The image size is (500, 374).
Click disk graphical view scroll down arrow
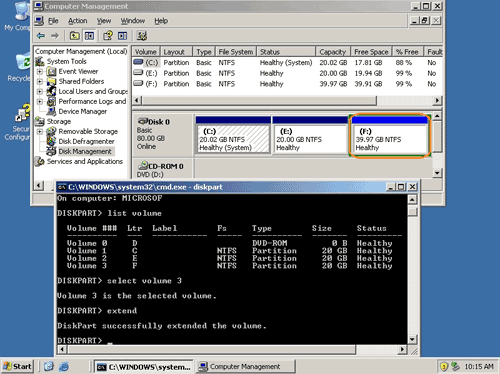(x=437, y=173)
